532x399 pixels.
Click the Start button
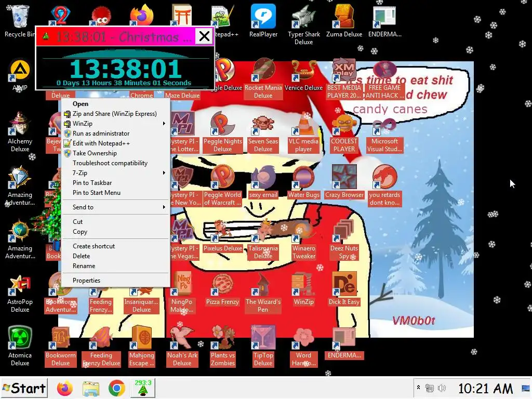click(x=24, y=388)
